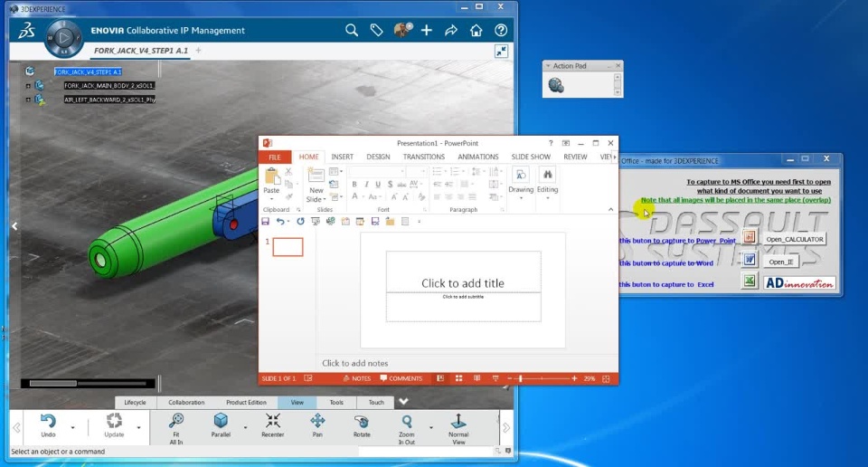Screen dimensions: 868x467
Task: Click the Update tool in action bar
Action: [114, 425]
